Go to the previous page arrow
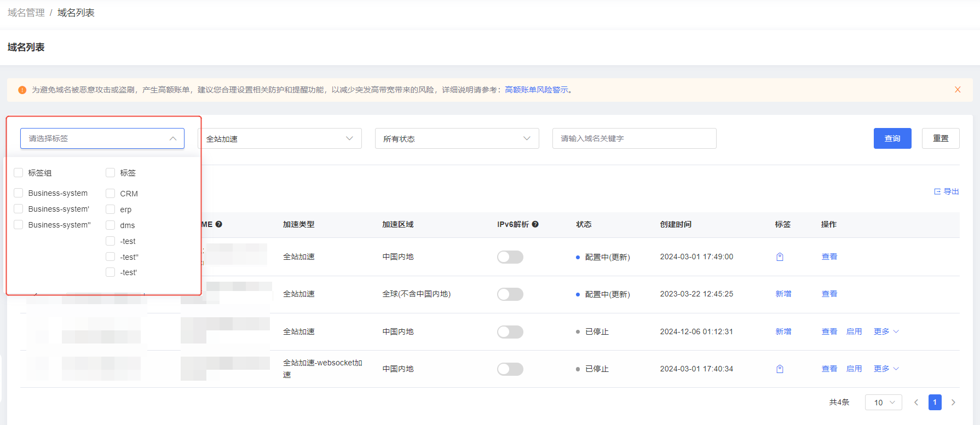The width and height of the screenshot is (980, 425). (916, 402)
